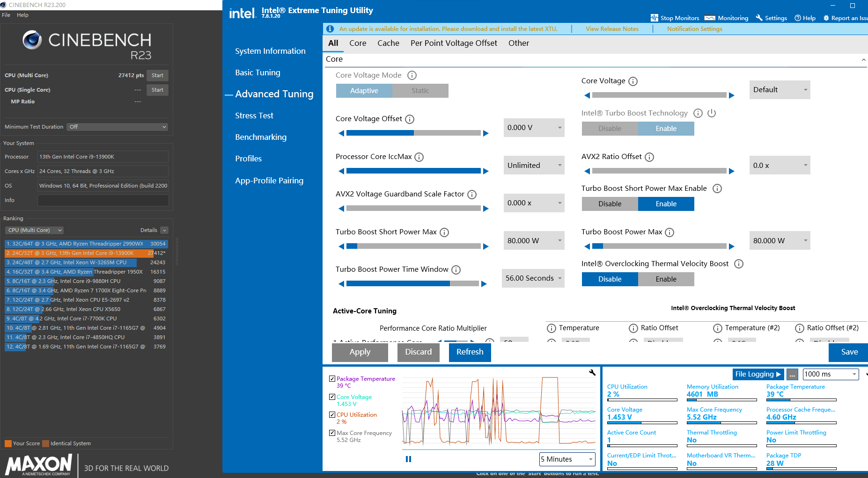The width and height of the screenshot is (868, 478).
Task: Open Turbo Boost Power Time Window 56.00 Seconds dropdown
Action: [533, 278]
